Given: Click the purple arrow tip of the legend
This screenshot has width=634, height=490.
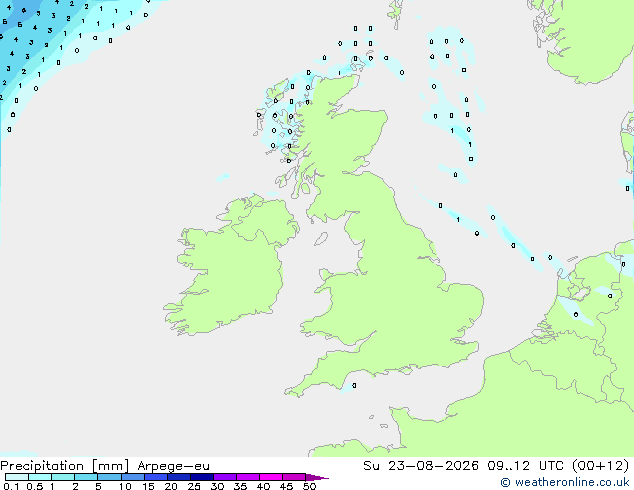Looking at the screenshot, I should tap(317, 477).
